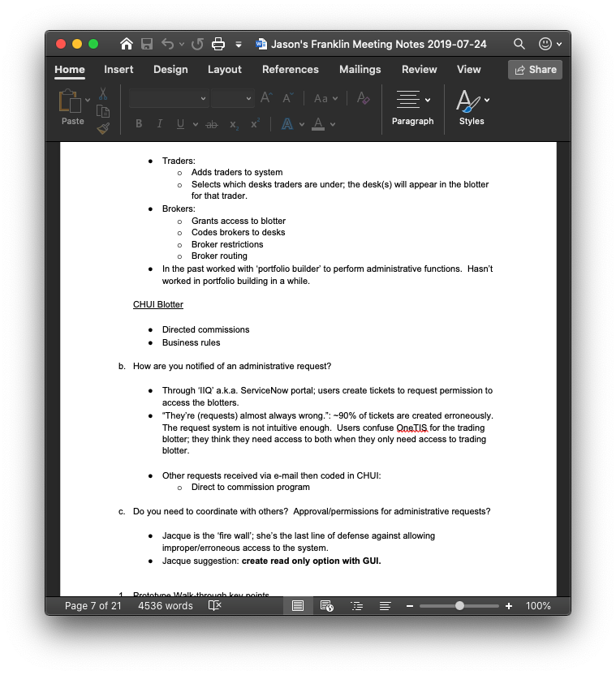Open search with the magnifying glass
Image resolution: width=616 pixels, height=675 pixels.
[519, 44]
